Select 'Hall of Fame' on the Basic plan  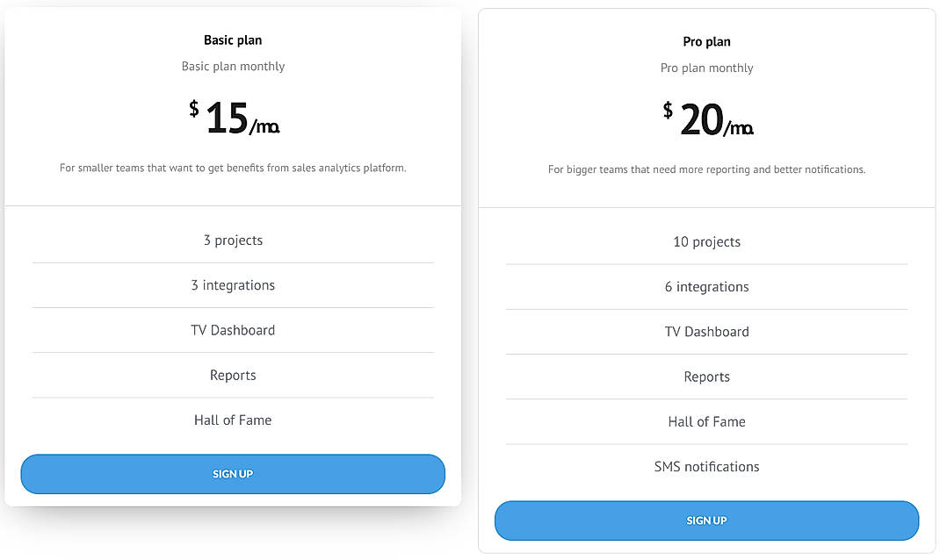coord(233,420)
